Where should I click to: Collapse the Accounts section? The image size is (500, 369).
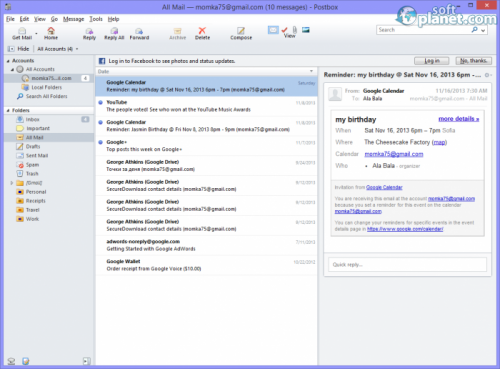pos(8,61)
